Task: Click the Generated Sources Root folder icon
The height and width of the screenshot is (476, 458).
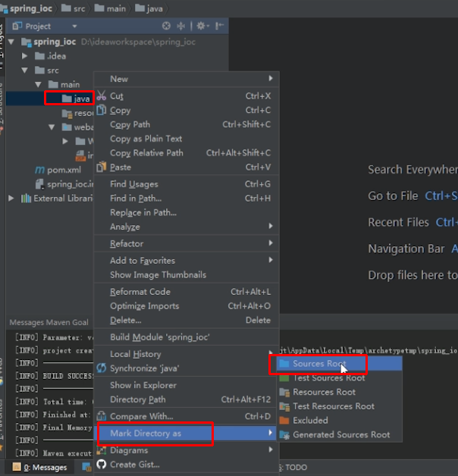Action: (284, 435)
